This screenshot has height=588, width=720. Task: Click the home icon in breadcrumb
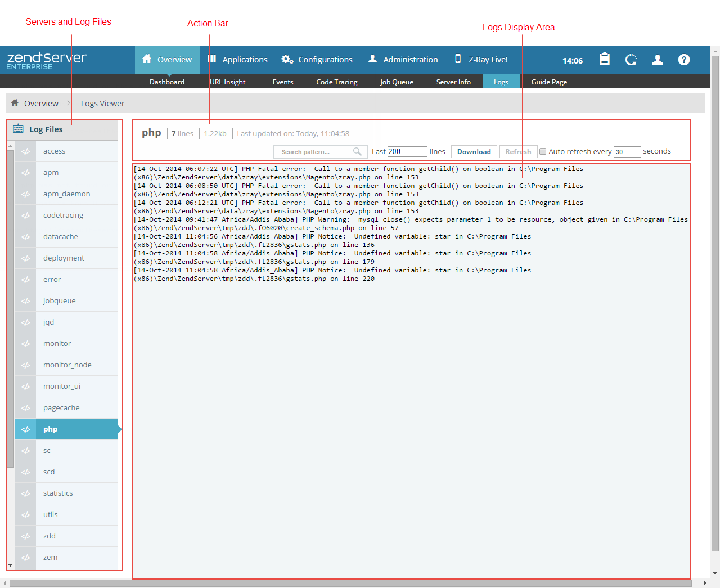click(x=15, y=104)
